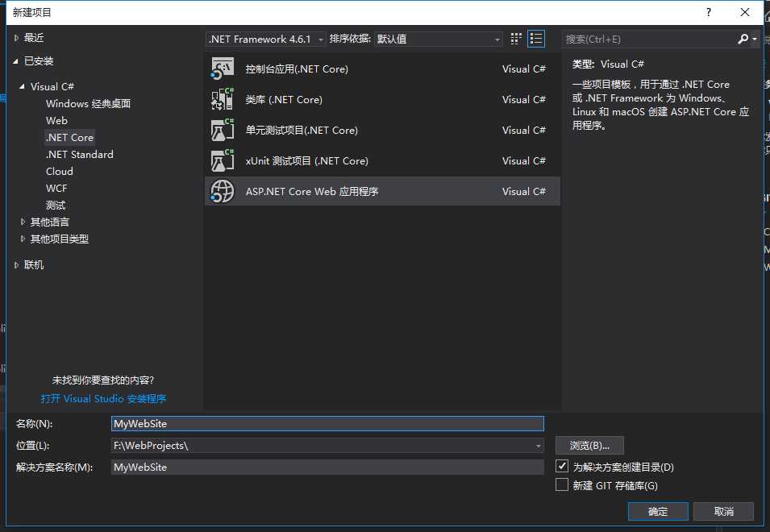Click the ASP.NET Core Web 应用程序 globe icon
Image resolution: width=770 pixels, height=532 pixels.
223,191
